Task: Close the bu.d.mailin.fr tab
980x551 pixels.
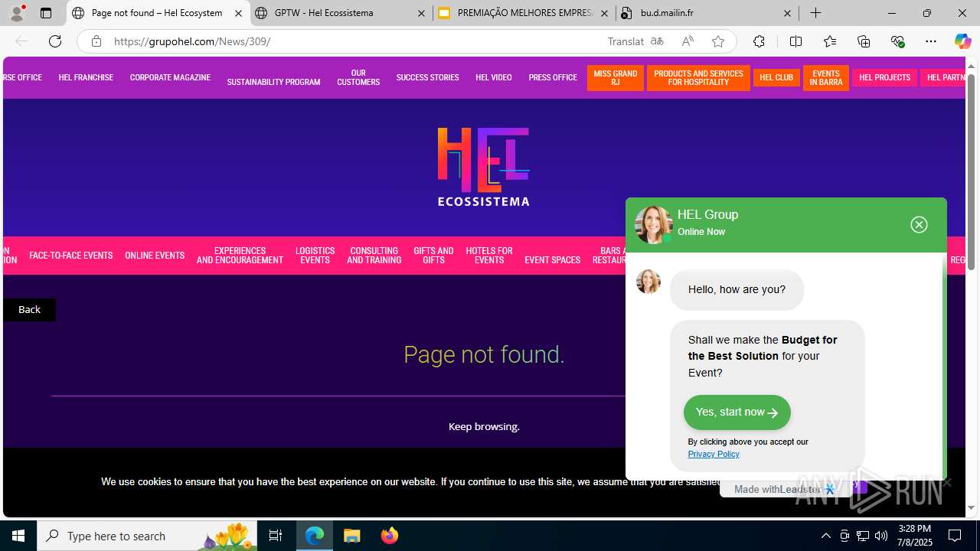Action: (x=787, y=13)
